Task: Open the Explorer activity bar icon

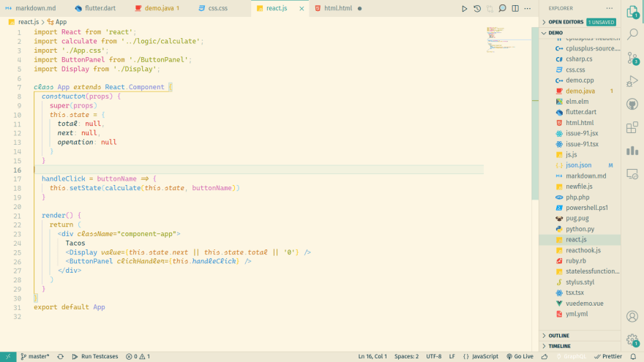Action: pos(632,12)
